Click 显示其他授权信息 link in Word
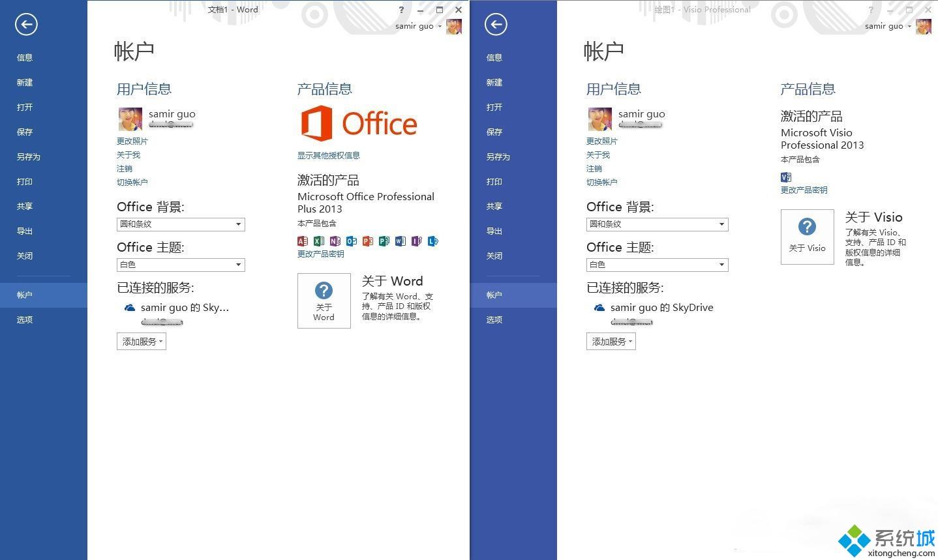Screen dimensions: 938x560 tap(329, 155)
